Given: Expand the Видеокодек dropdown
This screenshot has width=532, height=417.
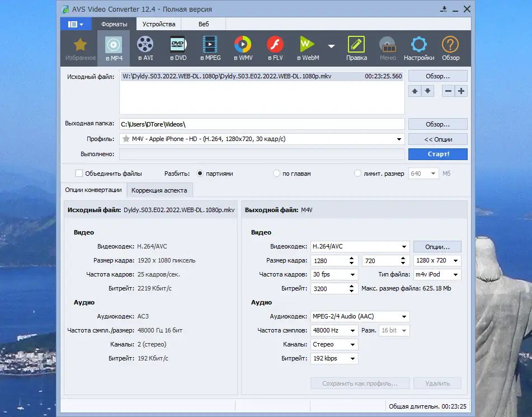Looking at the screenshot, I should (404, 246).
